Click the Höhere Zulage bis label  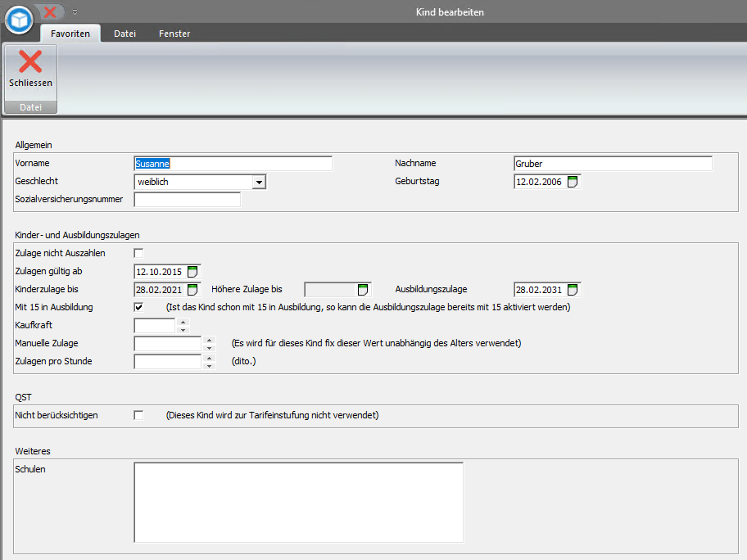(x=247, y=289)
